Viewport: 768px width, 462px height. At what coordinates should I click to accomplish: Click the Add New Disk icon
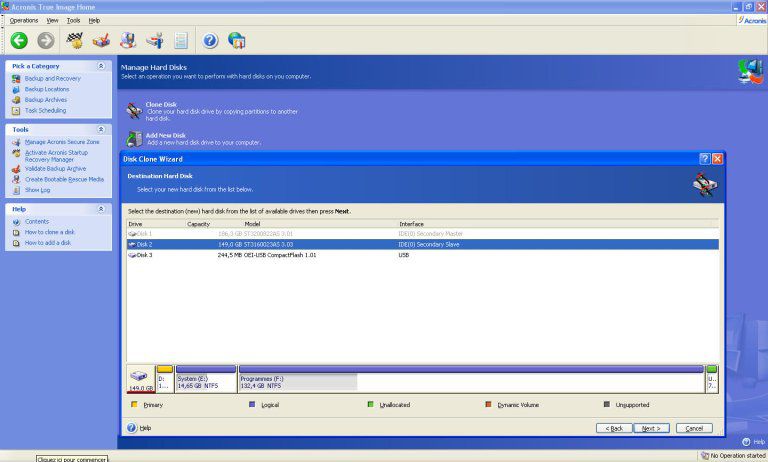pos(134,139)
